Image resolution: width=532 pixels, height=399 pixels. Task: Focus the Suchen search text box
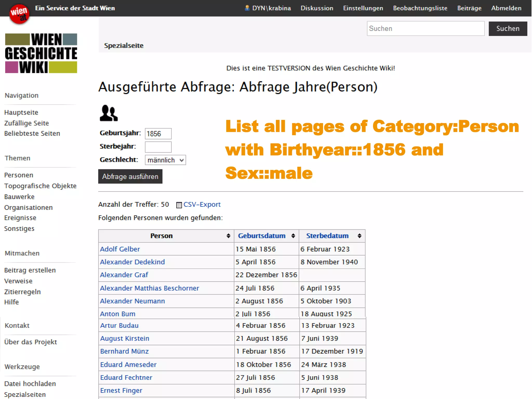425,29
